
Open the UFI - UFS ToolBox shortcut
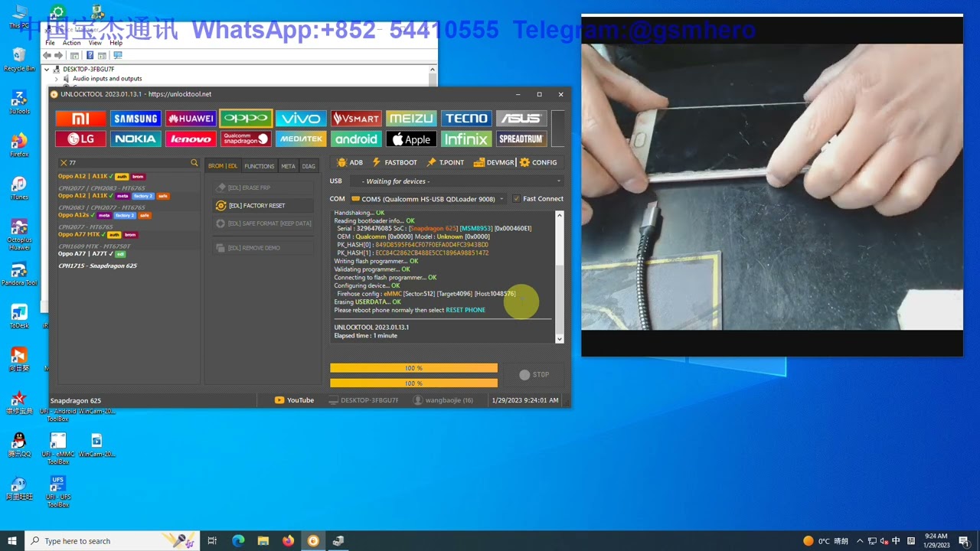[58, 491]
